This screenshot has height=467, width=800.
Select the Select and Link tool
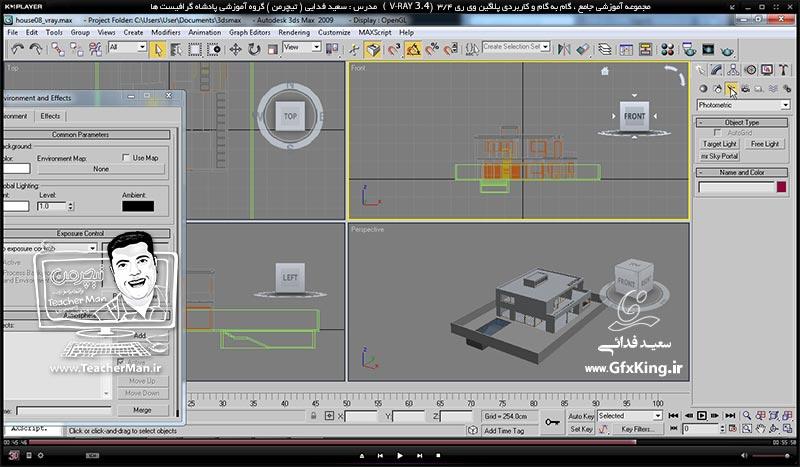coord(58,49)
